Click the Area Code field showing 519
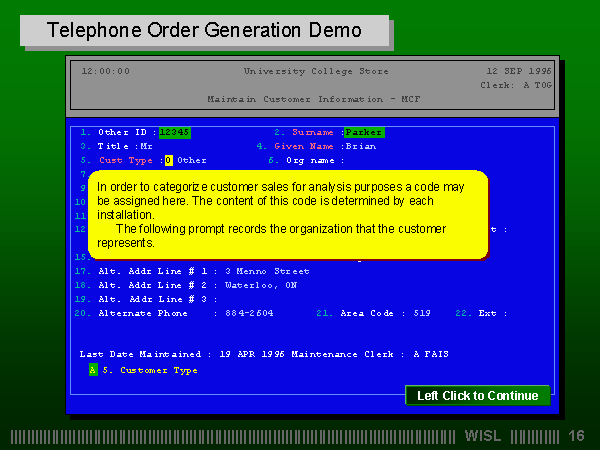Viewport: 600px width, 450px height. (x=422, y=313)
